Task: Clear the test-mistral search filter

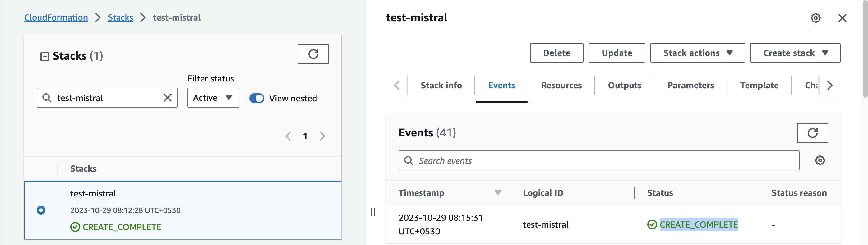Action: click(168, 98)
